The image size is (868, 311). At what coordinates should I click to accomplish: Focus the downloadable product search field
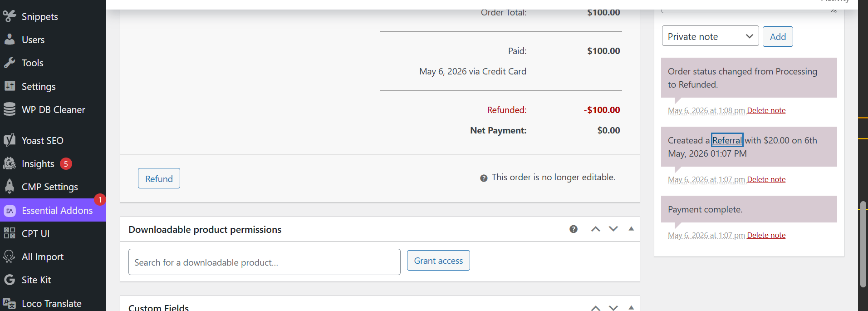(265, 262)
